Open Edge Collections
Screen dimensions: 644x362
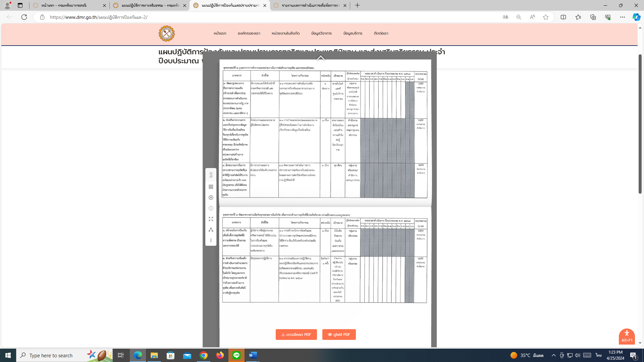tap(593, 17)
